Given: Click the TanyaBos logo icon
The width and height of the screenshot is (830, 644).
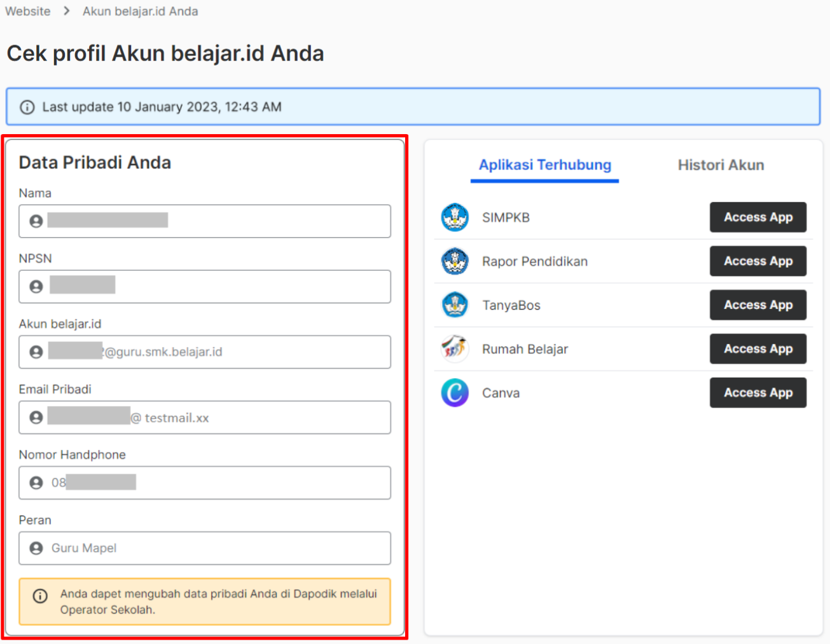Looking at the screenshot, I should [x=455, y=305].
